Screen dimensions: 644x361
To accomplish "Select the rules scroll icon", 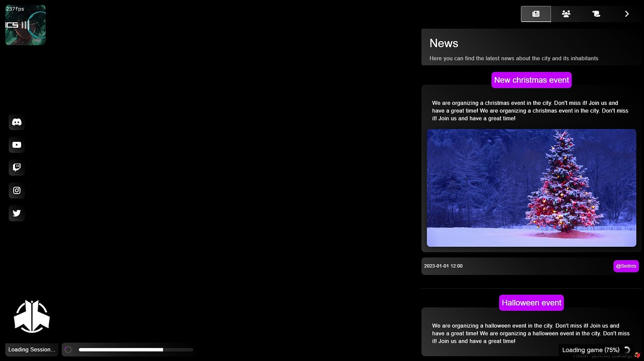I will [x=596, y=14].
